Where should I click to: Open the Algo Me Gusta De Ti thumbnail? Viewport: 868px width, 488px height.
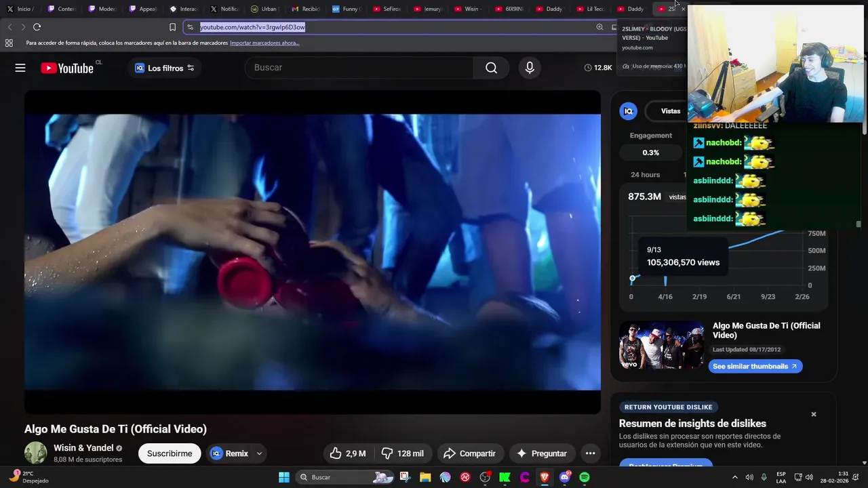(x=662, y=345)
